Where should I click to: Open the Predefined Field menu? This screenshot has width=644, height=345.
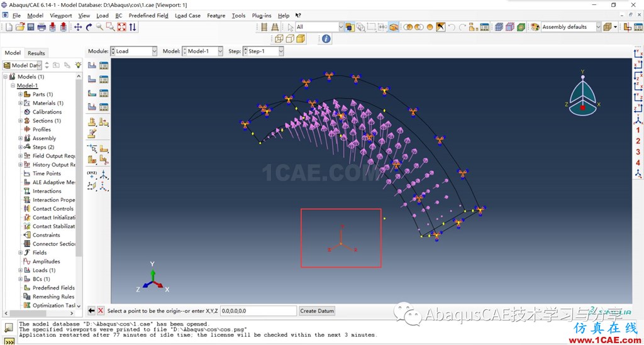(x=148, y=16)
